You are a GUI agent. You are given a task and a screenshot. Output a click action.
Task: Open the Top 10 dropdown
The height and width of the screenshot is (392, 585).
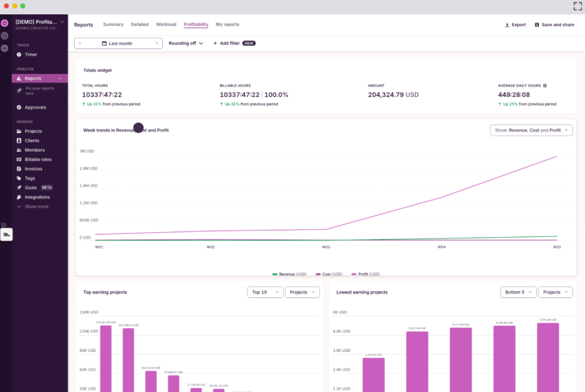coord(265,292)
